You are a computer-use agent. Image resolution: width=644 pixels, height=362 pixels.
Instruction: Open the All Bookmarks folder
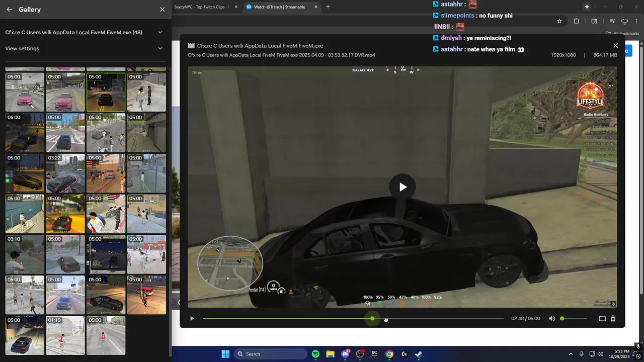622,34
